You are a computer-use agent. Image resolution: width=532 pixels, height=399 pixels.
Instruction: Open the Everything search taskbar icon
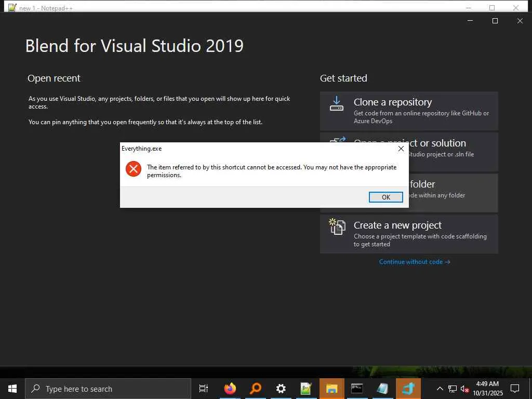(256, 389)
